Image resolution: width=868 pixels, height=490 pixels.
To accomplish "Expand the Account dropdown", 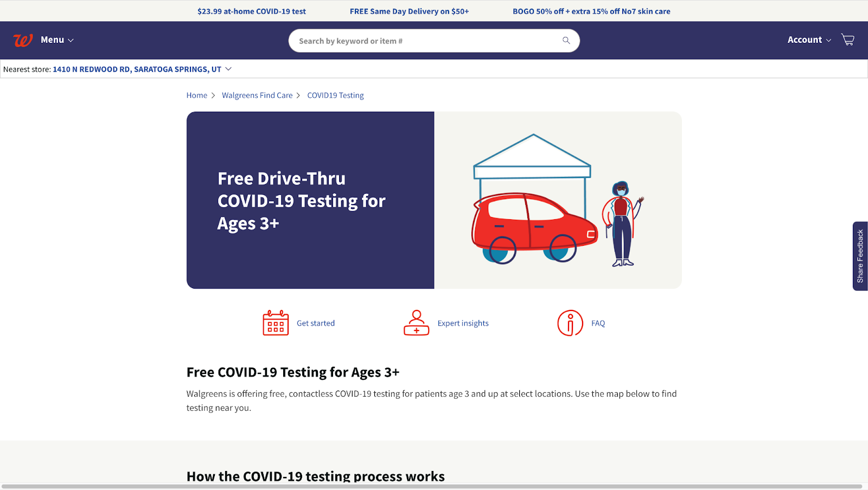I will click(809, 40).
